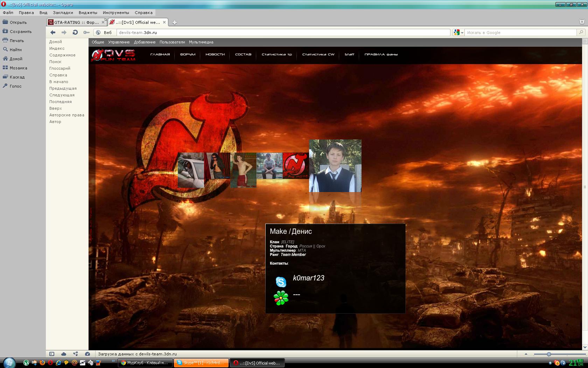Open the Содержимое navigation link
588x368 pixels.
click(62, 55)
